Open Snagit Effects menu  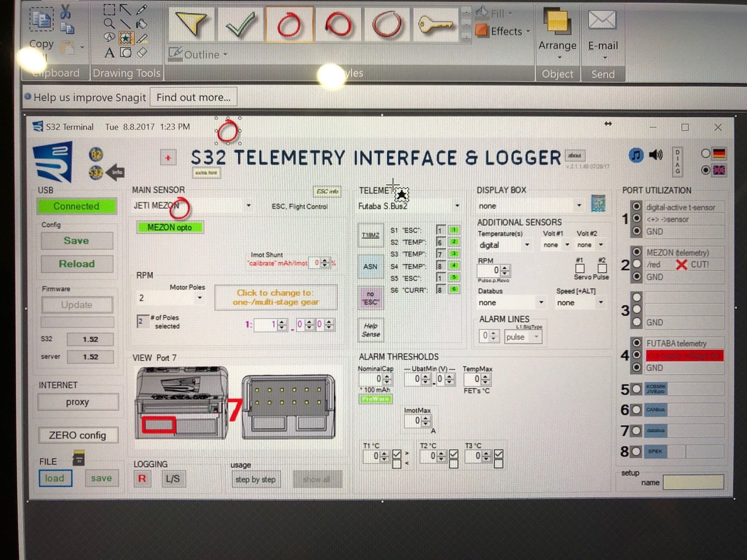point(503,31)
